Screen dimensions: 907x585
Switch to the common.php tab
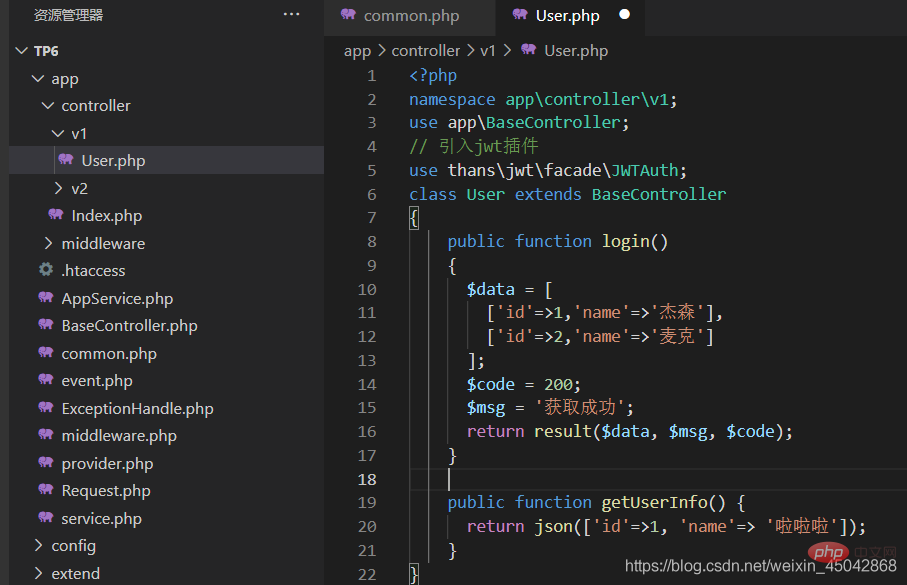click(x=410, y=16)
